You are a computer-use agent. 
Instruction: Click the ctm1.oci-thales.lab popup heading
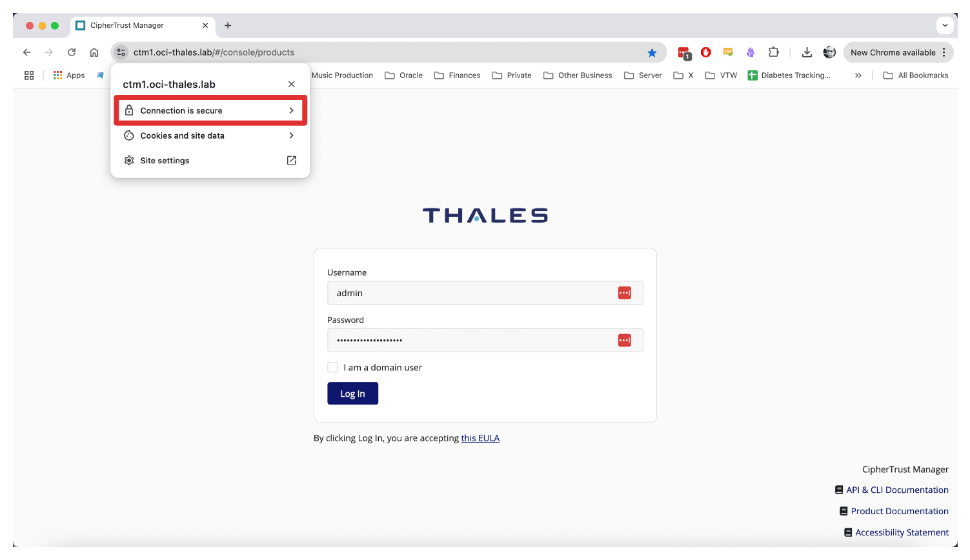point(169,85)
